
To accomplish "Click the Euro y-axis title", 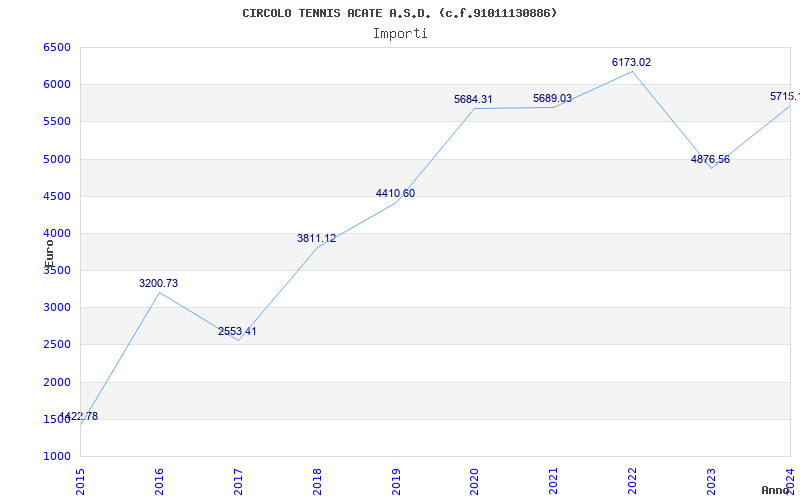I will tap(49, 254).
